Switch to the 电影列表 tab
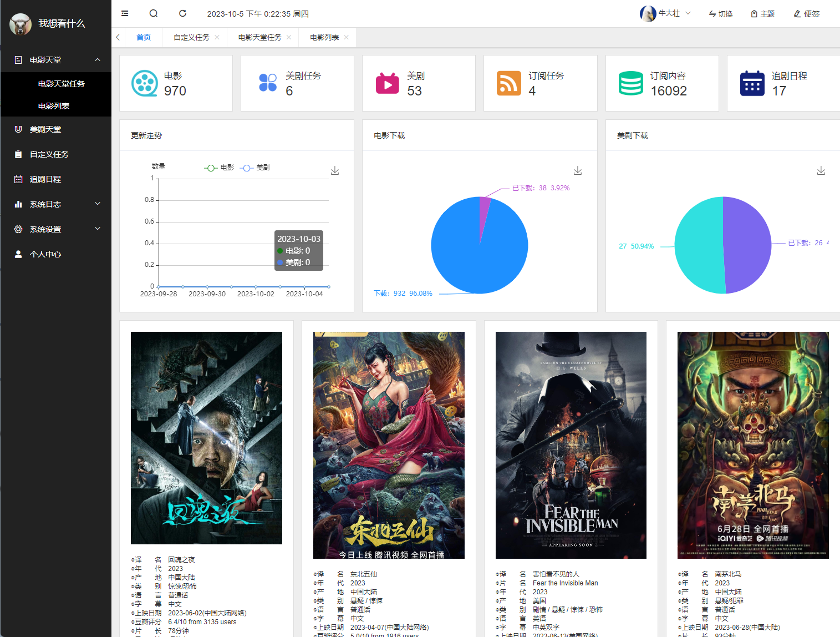 324,37
